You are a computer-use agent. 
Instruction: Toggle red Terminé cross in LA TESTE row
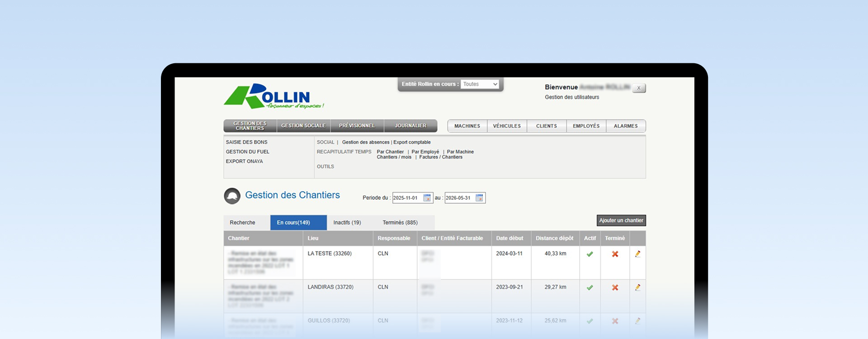[615, 254]
